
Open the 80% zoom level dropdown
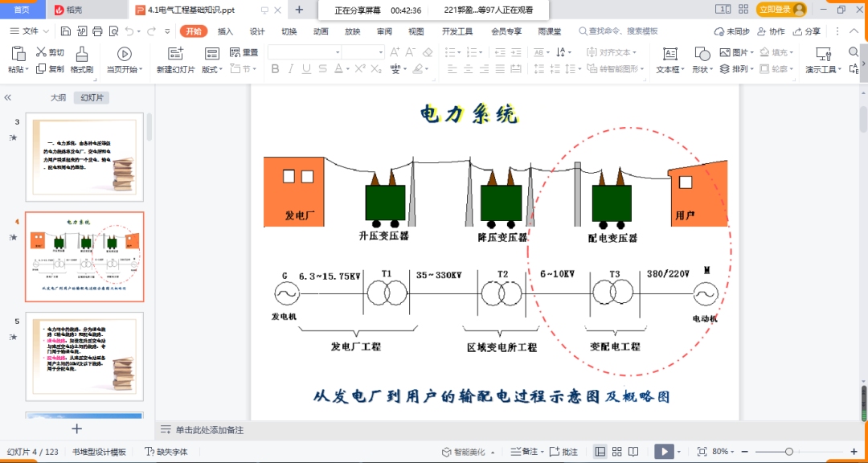pyautogui.click(x=723, y=452)
